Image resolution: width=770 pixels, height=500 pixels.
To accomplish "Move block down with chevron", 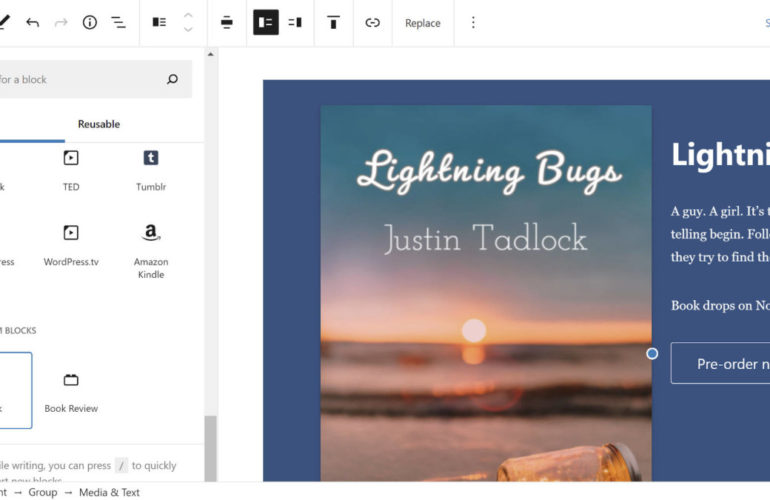I will 188,30.
